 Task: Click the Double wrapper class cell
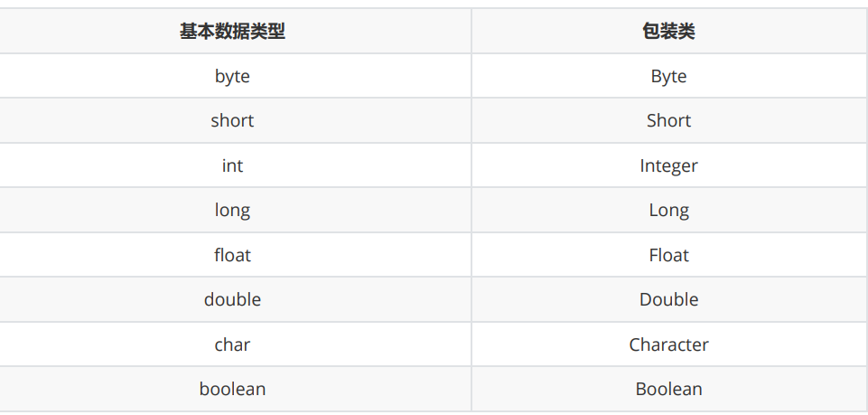(669, 299)
